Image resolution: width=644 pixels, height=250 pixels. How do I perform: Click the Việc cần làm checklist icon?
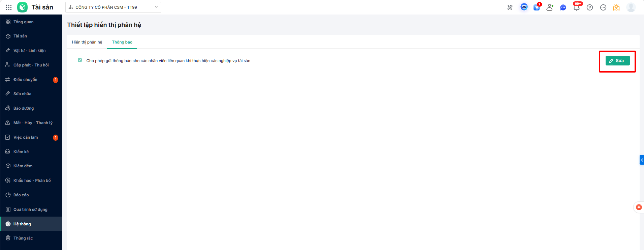(x=8, y=137)
